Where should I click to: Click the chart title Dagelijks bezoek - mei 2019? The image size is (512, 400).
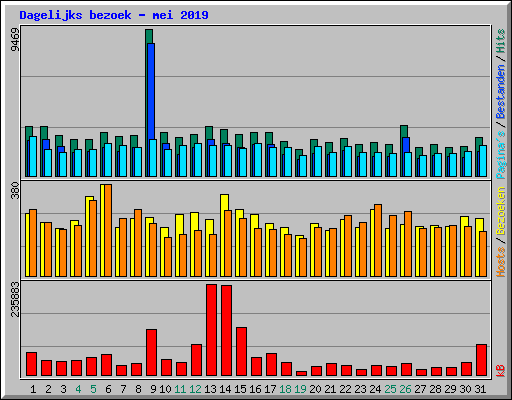[114, 15]
